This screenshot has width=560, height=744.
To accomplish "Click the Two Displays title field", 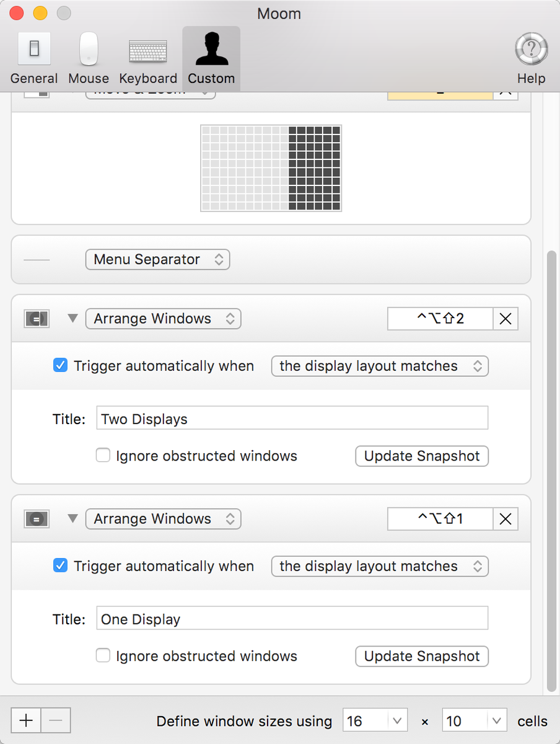I will tap(292, 418).
